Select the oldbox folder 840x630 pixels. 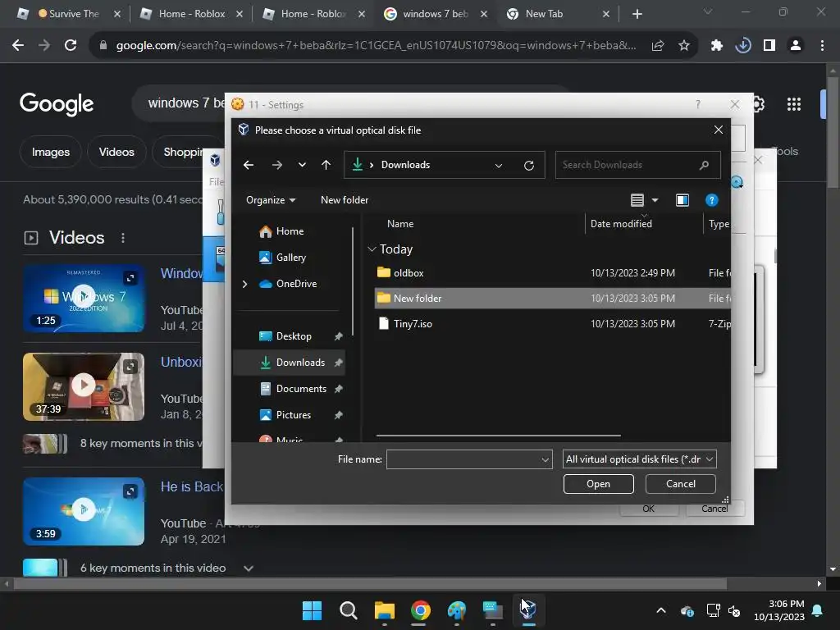pos(552,272)
